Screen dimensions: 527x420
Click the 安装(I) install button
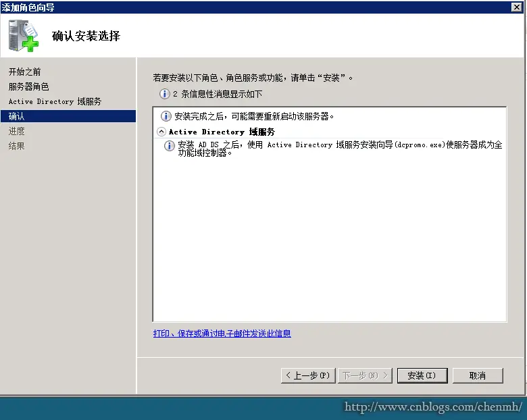[x=422, y=375]
